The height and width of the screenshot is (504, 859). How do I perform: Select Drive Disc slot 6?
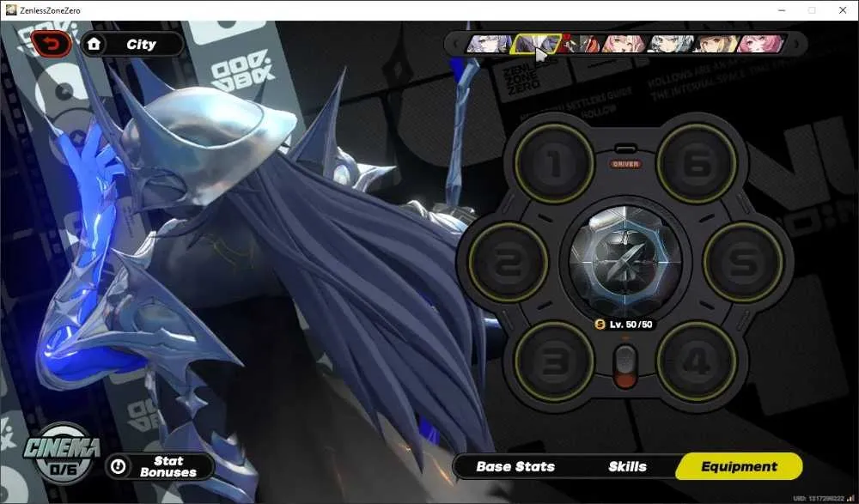(697, 162)
